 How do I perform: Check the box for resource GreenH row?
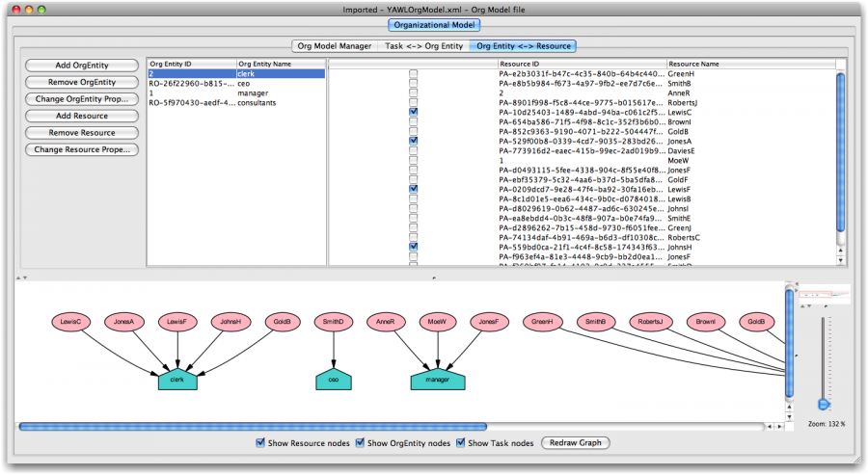[x=413, y=73]
